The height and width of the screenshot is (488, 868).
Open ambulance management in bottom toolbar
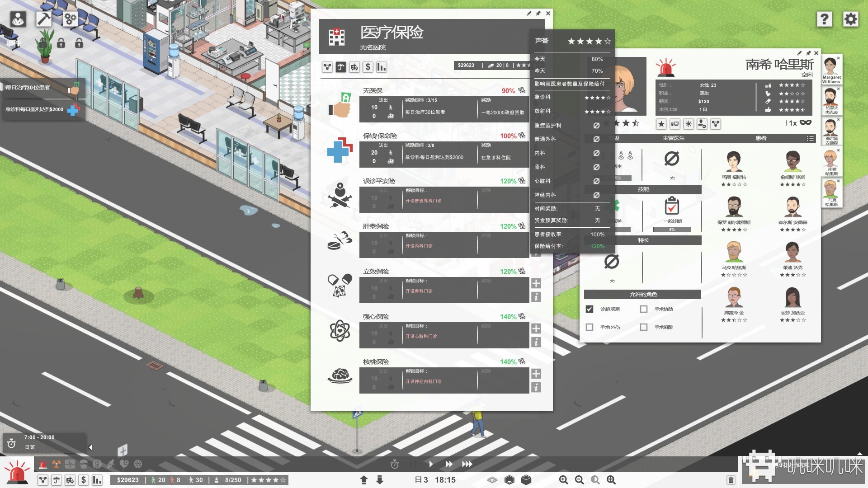[70, 480]
